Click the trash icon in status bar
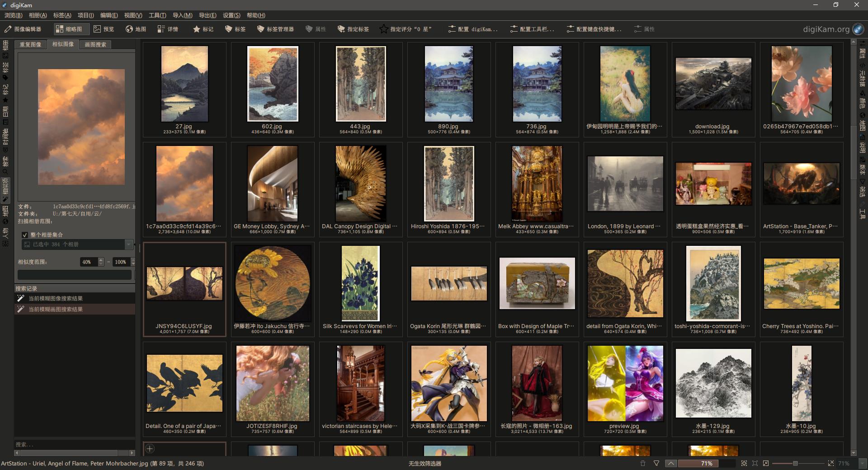 tap(643, 463)
